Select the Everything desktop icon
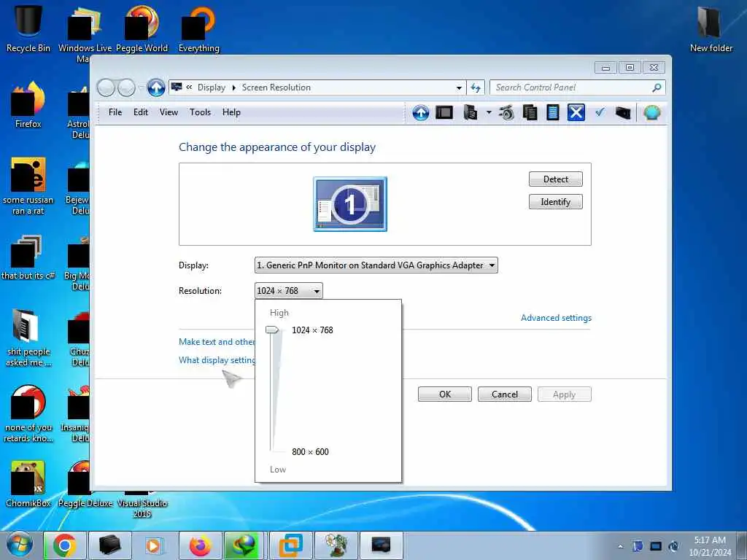Screen dimensions: 747x560 point(198,28)
